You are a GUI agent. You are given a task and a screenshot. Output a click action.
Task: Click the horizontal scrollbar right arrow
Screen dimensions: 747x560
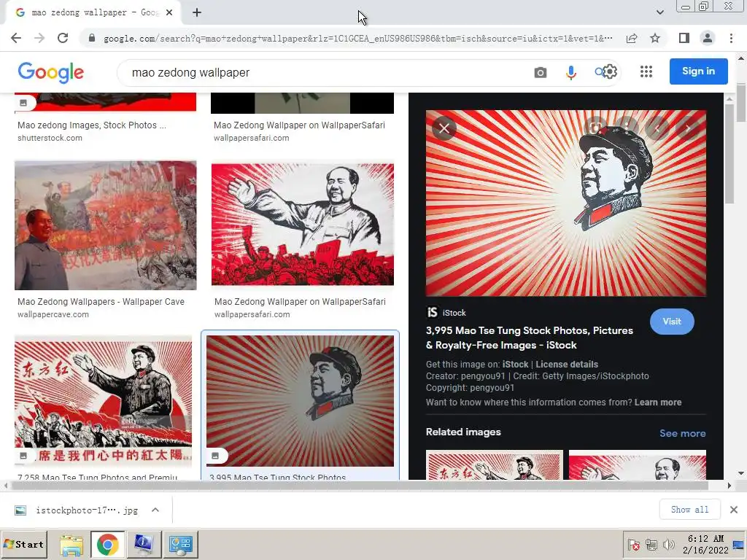click(729, 486)
